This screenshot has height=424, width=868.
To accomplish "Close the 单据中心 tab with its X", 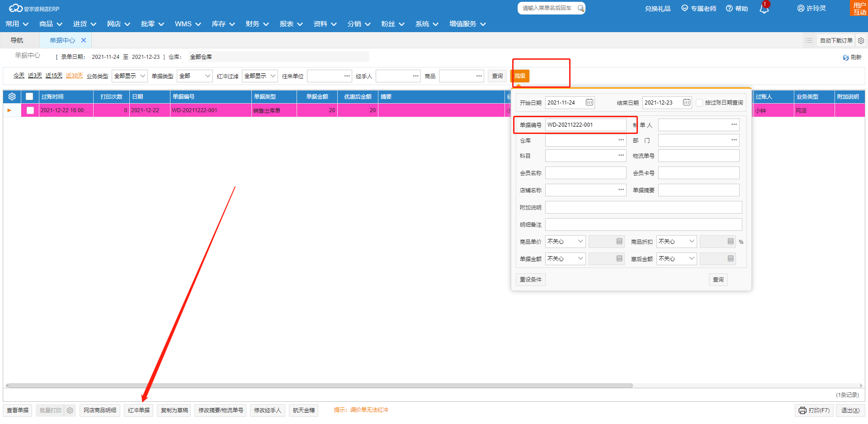I will coord(84,40).
